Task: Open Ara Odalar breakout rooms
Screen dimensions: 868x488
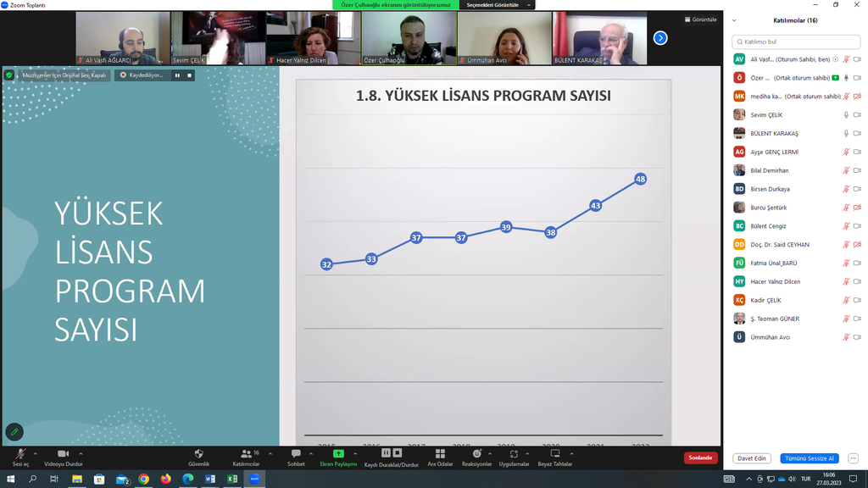Action: [x=440, y=454]
